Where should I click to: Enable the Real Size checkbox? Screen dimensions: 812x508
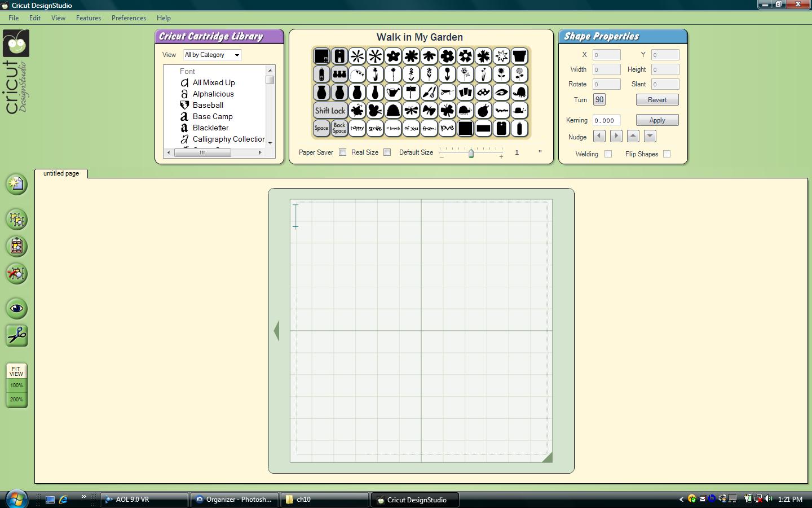click(x=387, y=152)
